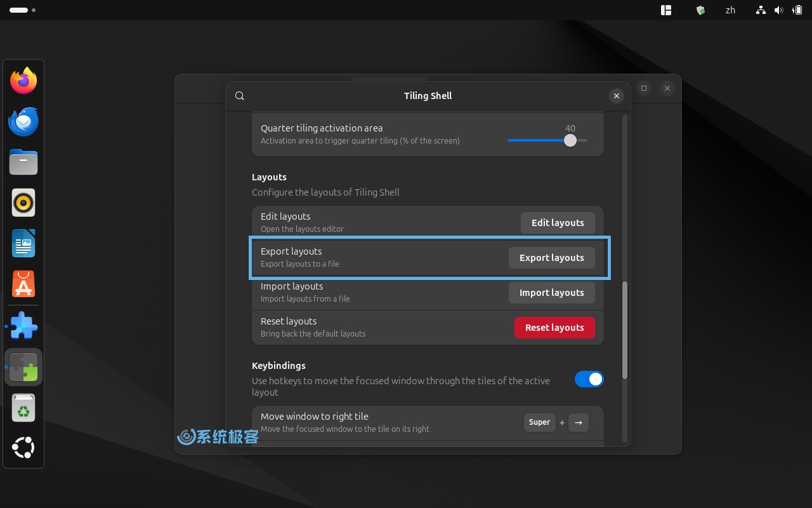Image resolution: width=812 pixels, height=508 pixels.
Task: Launch Thunderbird mail from the dock
Action: [x=23, y=121]
